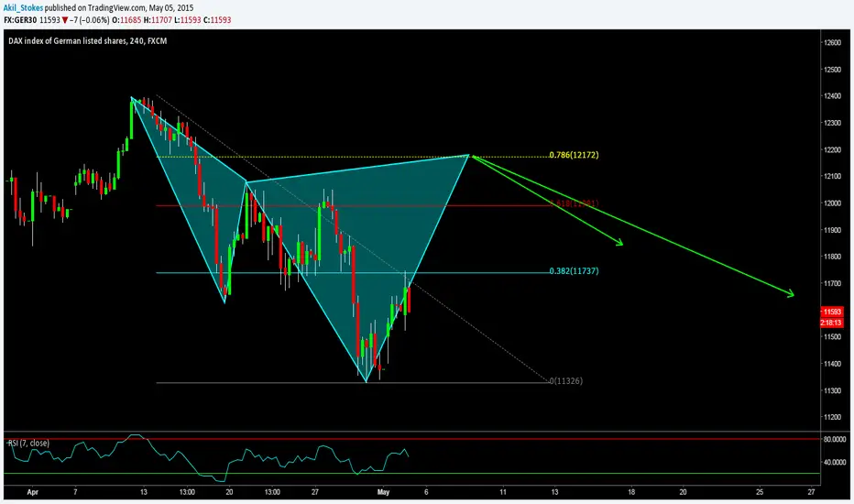The height and width of the screenshot is (504, 854).
Task: Click 11500 on the price axis
Action: tap(831, 336)
